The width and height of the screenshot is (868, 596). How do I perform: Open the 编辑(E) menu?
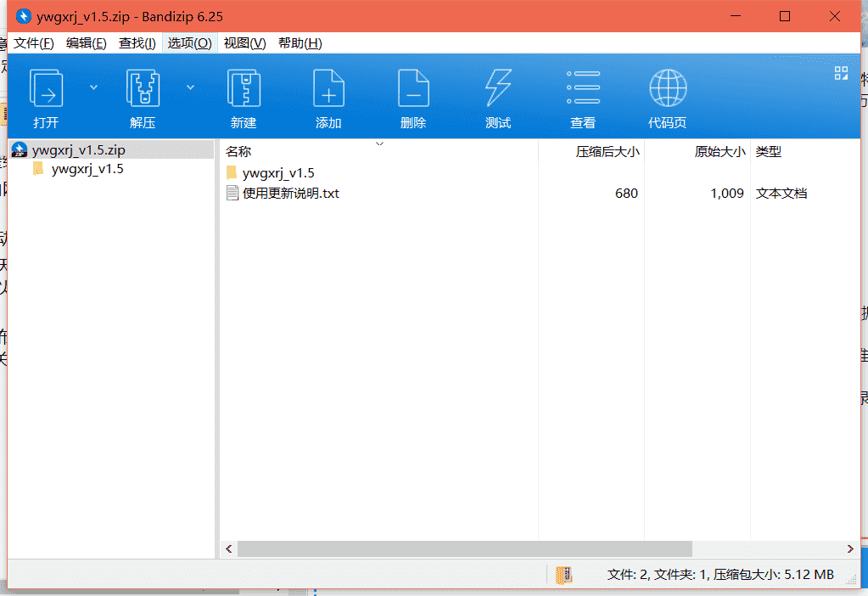click(x=86, y=43)
